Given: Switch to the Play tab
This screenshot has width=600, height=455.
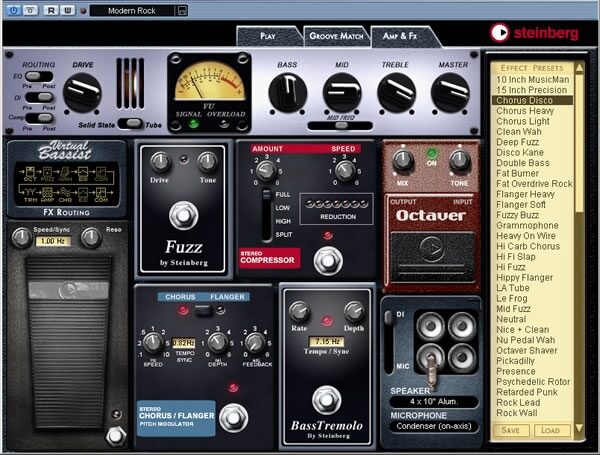Looking at the screenshot, I should tap(267, 36).
